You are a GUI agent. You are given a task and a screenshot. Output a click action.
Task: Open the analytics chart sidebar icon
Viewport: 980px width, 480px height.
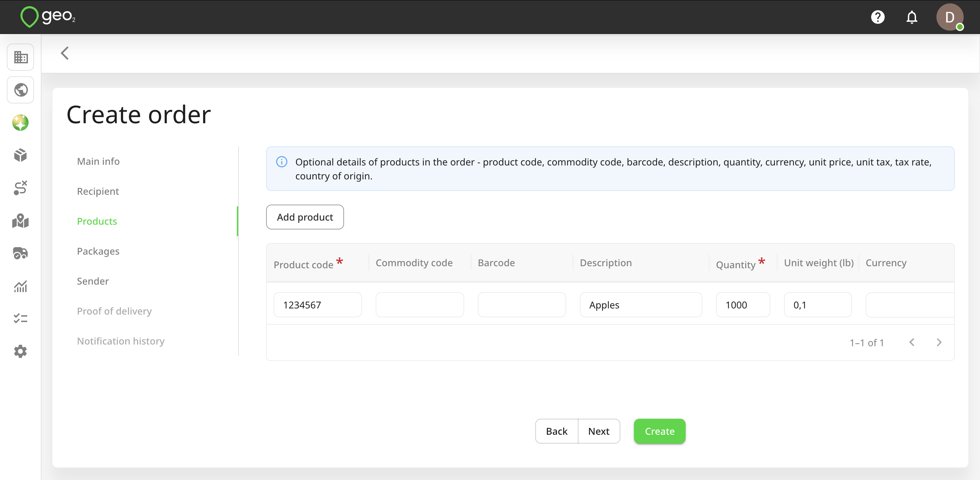click(x=20, y=286)
